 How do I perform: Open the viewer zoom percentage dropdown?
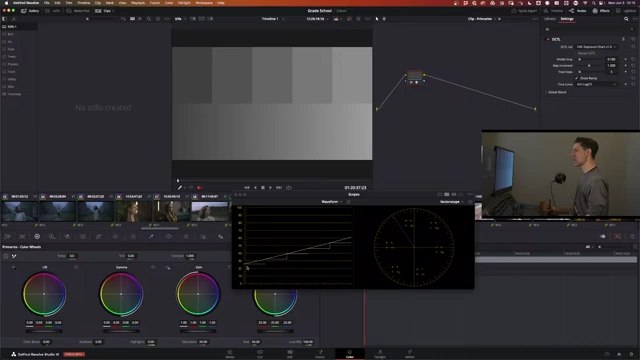pos(180,19)
